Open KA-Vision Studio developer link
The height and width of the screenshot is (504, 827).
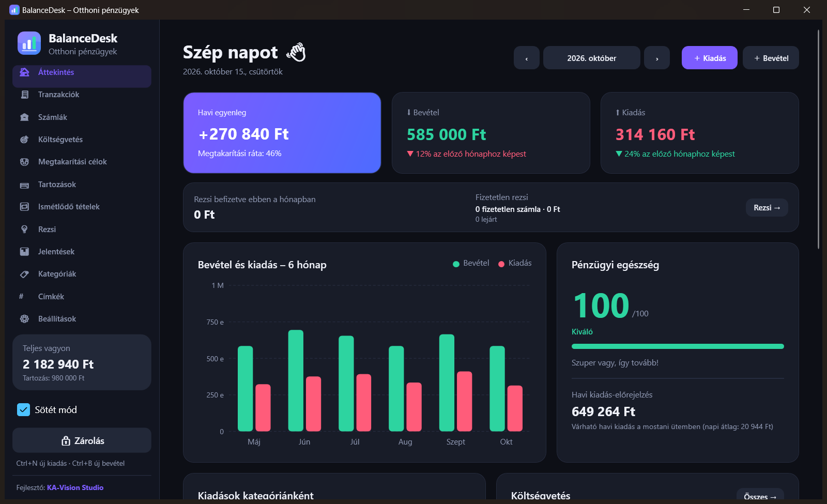(x=75, y=487)
